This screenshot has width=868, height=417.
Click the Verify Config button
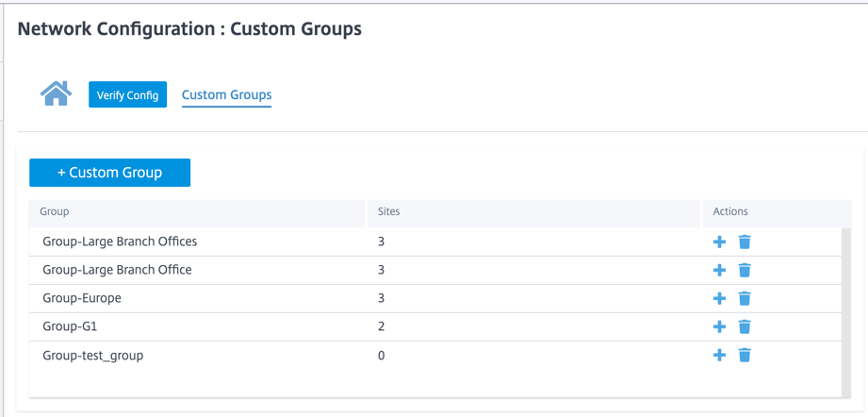coord(127,94)
